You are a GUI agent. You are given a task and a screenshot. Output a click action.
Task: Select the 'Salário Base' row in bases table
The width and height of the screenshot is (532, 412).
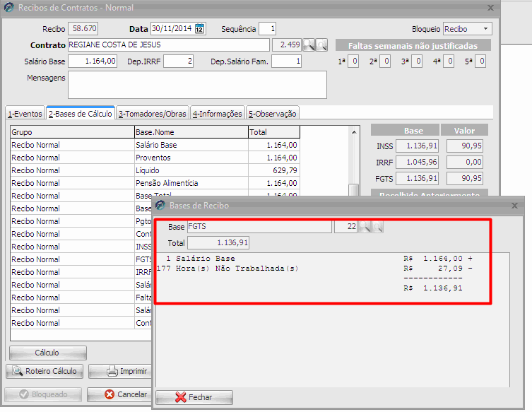coord(155,145)
